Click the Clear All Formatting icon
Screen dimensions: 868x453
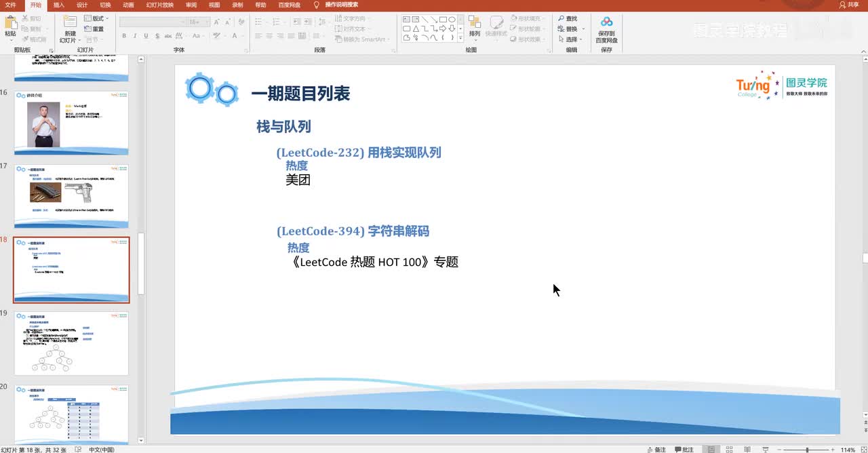tap(241, 22)
